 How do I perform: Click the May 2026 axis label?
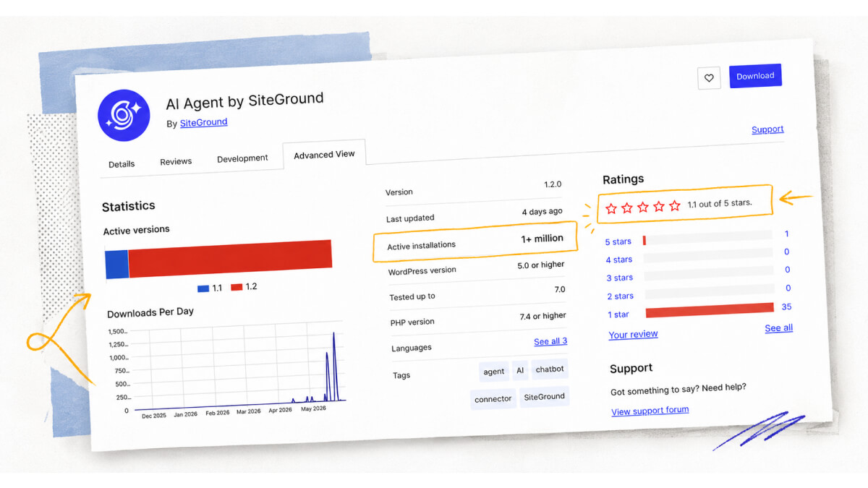[313, 408]
